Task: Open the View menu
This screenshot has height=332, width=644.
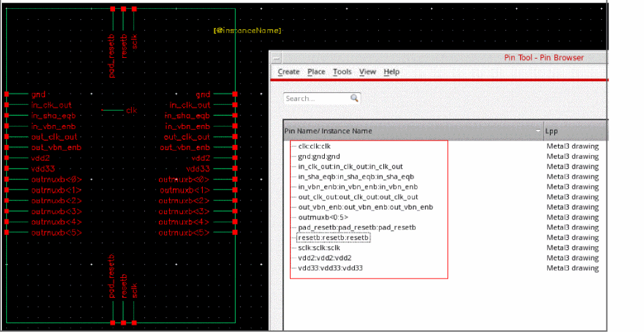Action: pyautogui.click(x=367, y=72)
